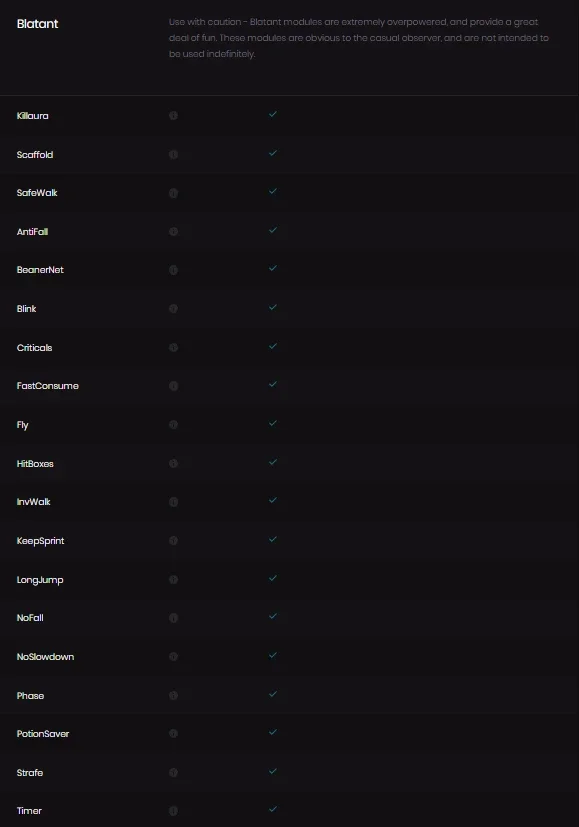Toggle the Blink checkmark
Viewport: 579px width, 827px height.
pyautogui.click(x=273, y=307)
